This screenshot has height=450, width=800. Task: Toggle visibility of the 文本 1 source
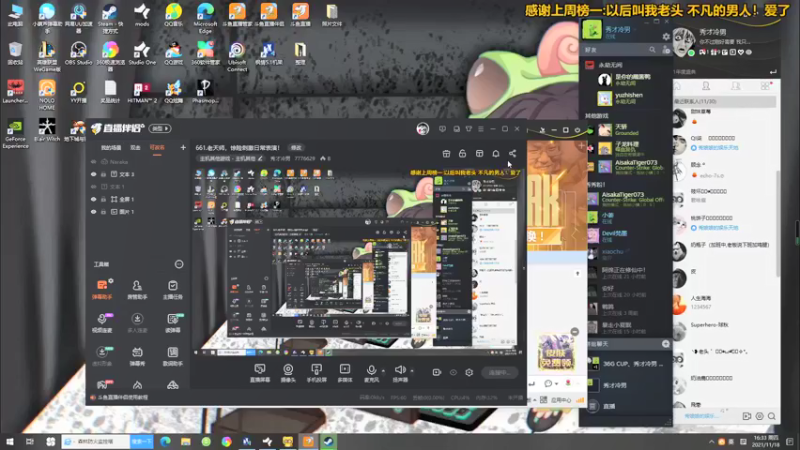coord(93,187)
